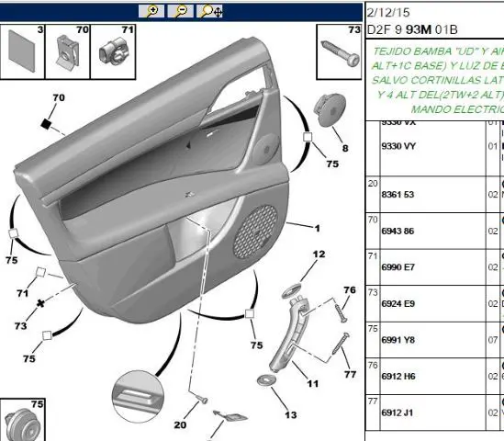Select part number 6912 H6
Image resolution: width=504 pixels, height=441 pixels.
(398, 377)
